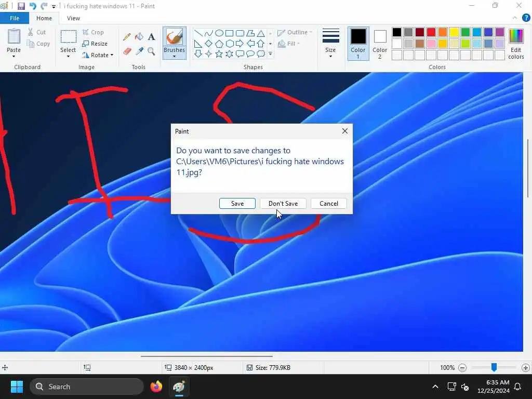Open the Paint Help icon
The height and width of the screenshot is (399, 532).
click(x=526, y=18)
